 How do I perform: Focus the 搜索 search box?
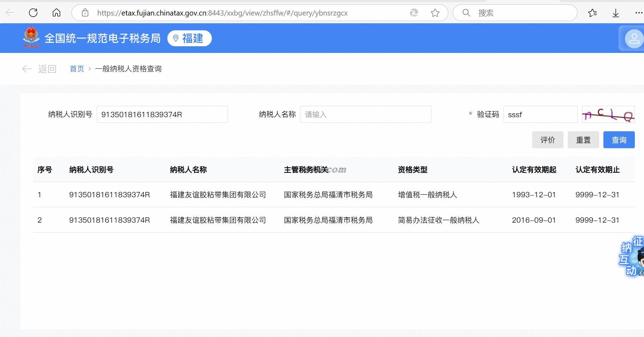[515, 13]
